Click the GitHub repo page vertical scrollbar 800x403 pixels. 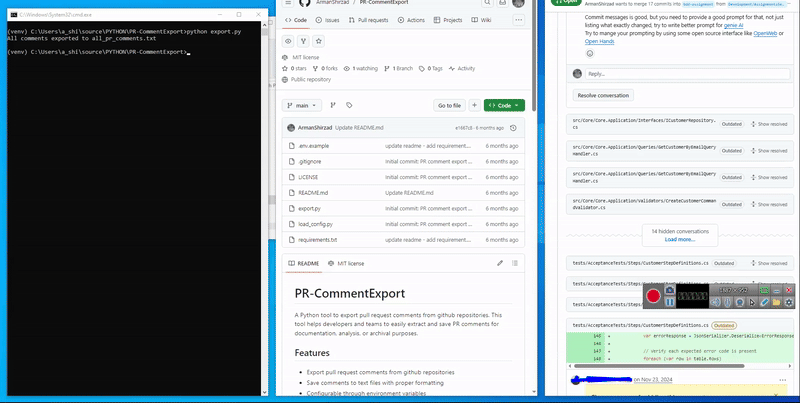(x=534, y=56)
